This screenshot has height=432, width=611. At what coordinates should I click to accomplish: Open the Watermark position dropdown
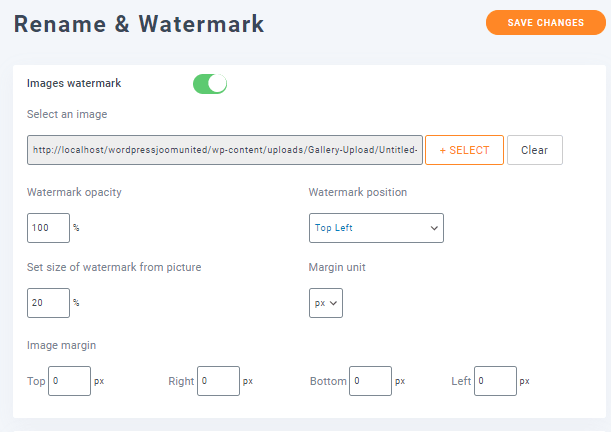pyautogui.click(x=376, y=228)
